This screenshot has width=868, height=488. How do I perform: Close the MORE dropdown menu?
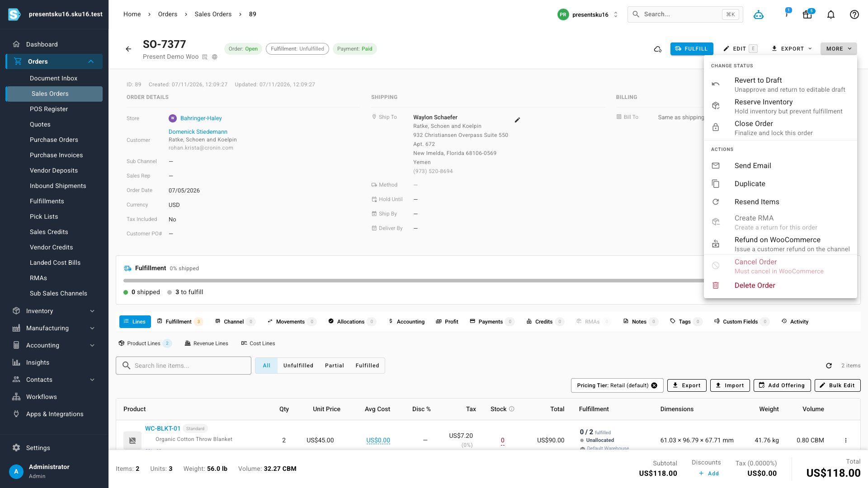pyautogui.click(x=839, y=49)
